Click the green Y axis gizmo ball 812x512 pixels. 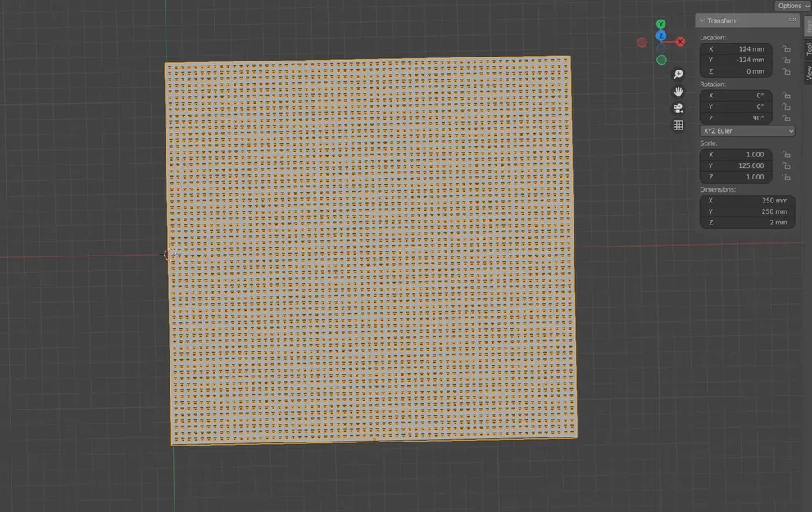[x=660, y=22]
